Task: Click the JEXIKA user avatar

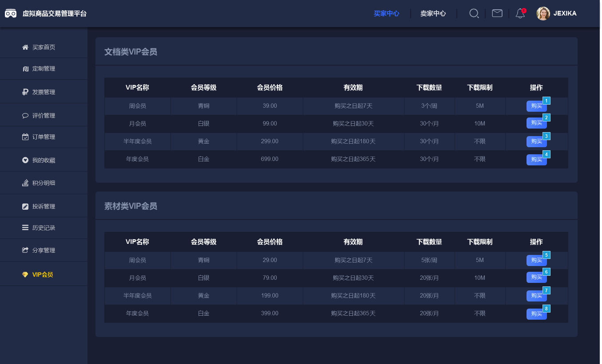Action: coord(543,13)
